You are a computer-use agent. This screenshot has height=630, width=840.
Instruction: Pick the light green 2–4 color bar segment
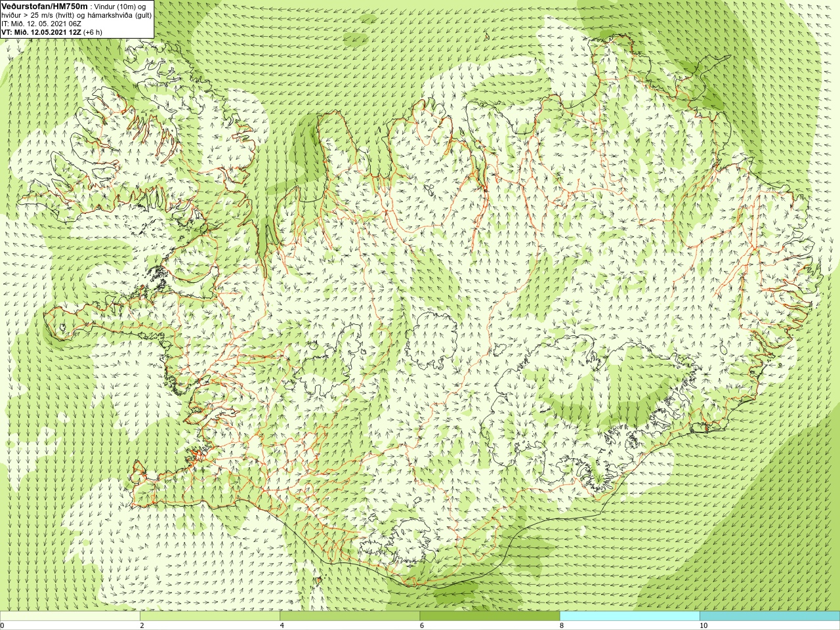coord(209,616)
